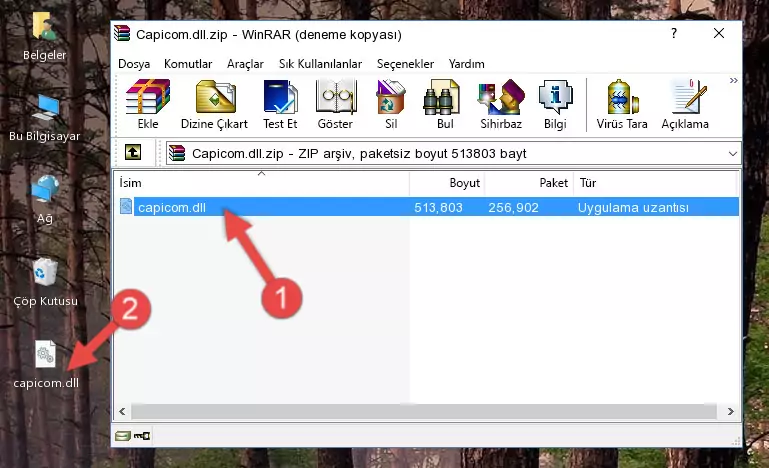
Task: Sort by the Paket column header
Action: point(529,183)
